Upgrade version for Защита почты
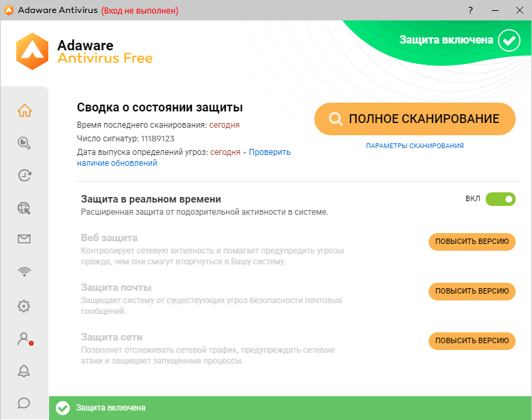 pyautogui.click(x=472, y=291)
